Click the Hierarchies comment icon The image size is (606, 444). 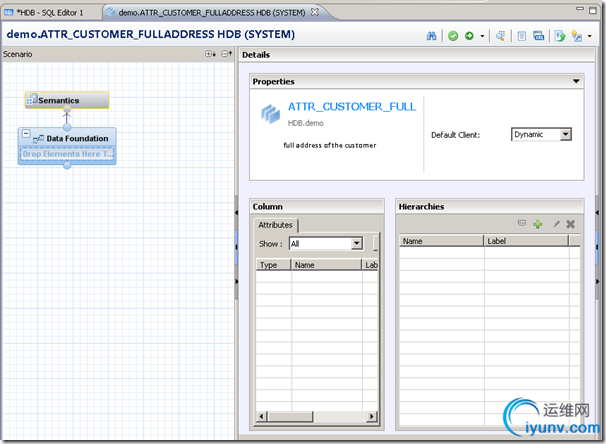(522, 223)
